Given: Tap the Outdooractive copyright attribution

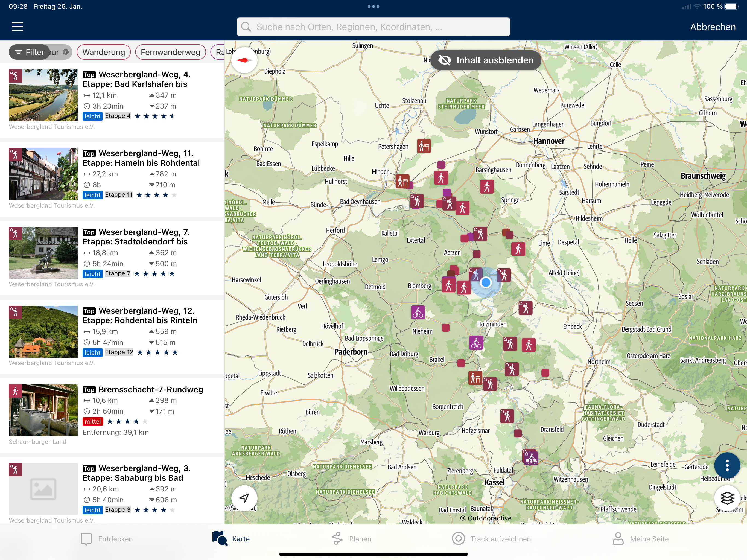Looking at the screenshot, I should (486, 518).
